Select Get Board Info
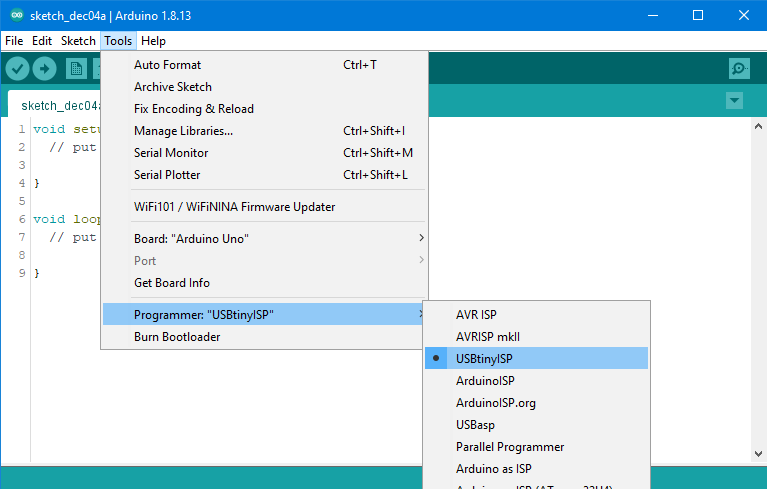The width and height of the screenshot is (767, 489). click(x=264, y=283)
